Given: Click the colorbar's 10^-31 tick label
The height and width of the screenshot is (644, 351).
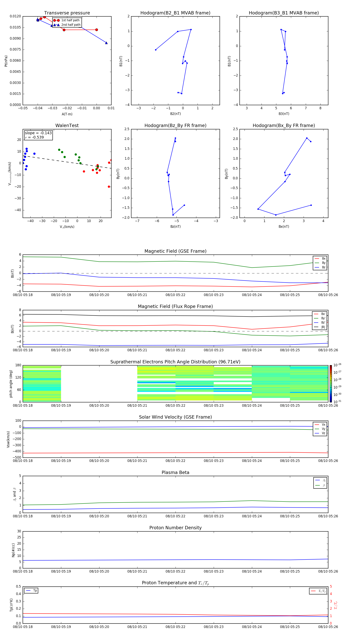Looking at the screenshot, I should click(337, 402).
